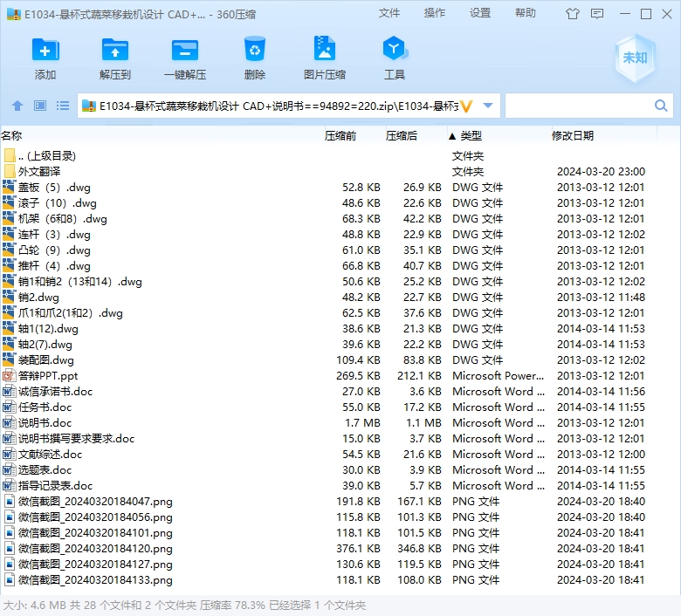Click the 未知 security shield badge

click(635, 58)
